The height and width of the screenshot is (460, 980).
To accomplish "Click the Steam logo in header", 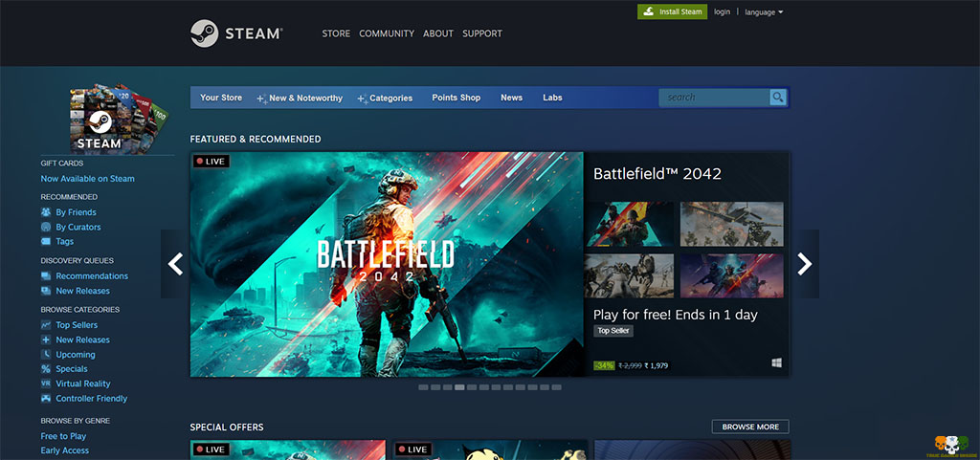I will click(x=236, y=33).
